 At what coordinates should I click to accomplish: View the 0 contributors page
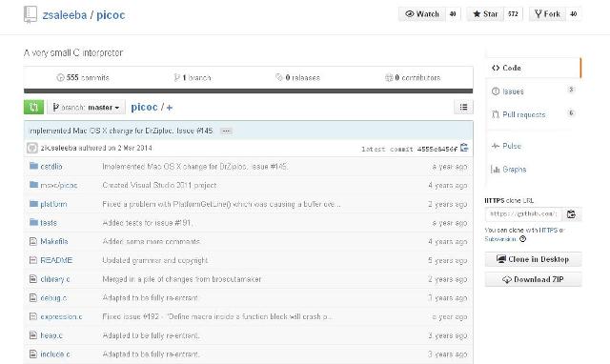[x=413, y=78]
